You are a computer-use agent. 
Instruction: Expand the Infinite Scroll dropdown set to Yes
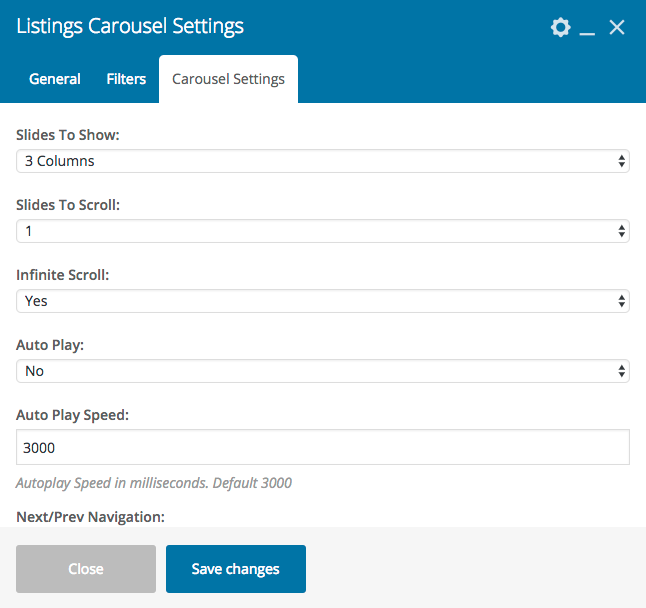point(323,301)
